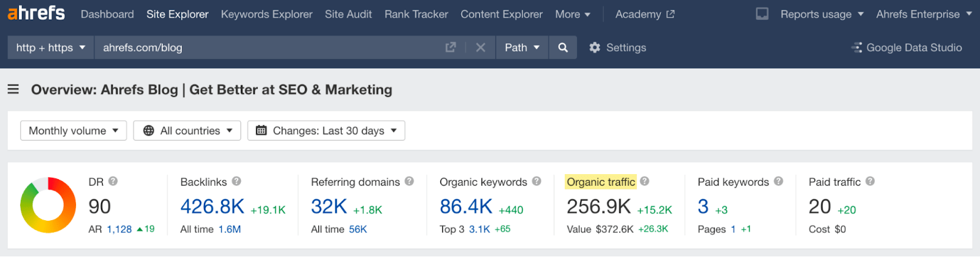Go to Keywords Explorer tab
This screenshot has width=980, height=257.
point(266,14)
